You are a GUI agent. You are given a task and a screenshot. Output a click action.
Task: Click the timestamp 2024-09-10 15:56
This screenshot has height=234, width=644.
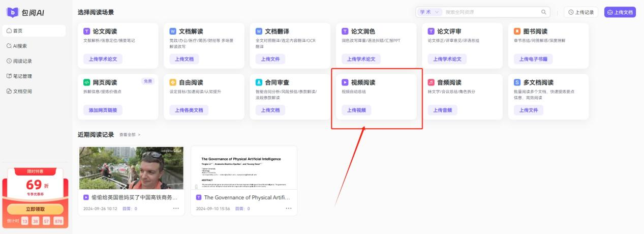pyautogui.click(x=213, y=209)
